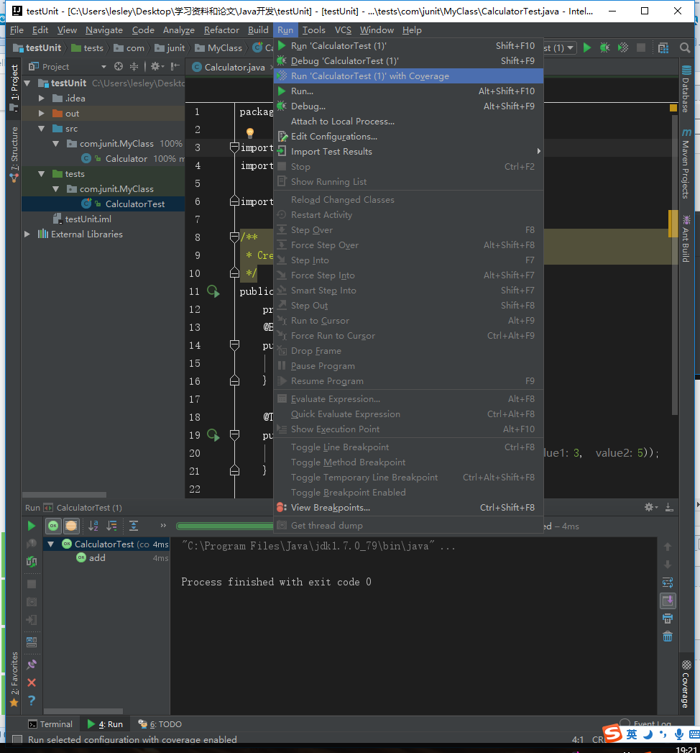Open the Database tool window
This screenshot has height=753, width=700.
click(x=686, y=89)
